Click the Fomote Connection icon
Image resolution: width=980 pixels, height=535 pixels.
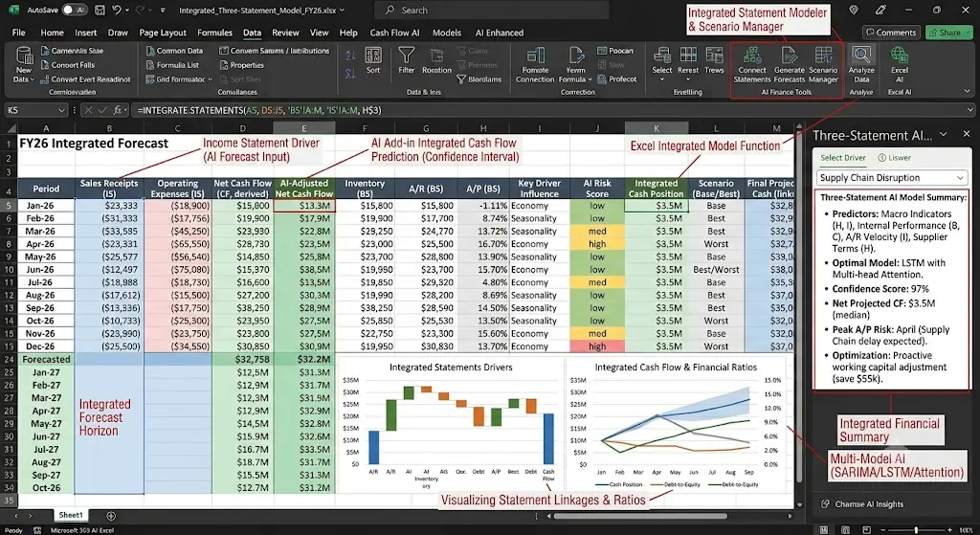(535, 56)
